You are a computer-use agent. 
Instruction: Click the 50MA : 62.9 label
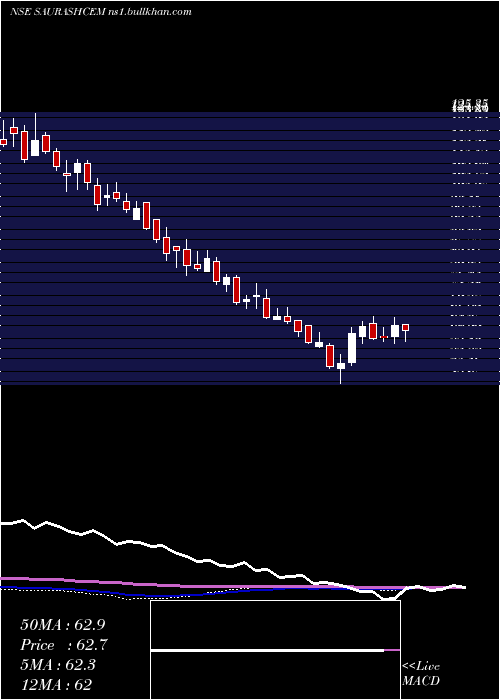(63, 625)
